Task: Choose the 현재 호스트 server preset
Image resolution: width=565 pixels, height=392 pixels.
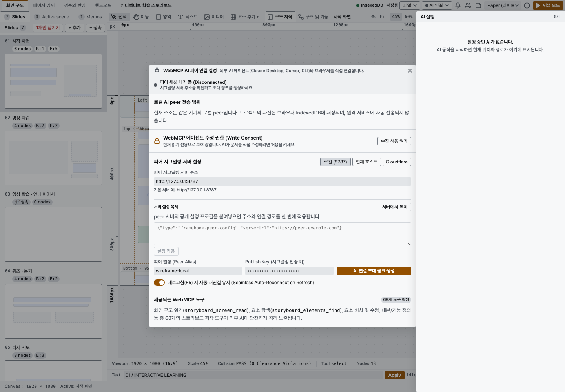Action: (366, 162)
